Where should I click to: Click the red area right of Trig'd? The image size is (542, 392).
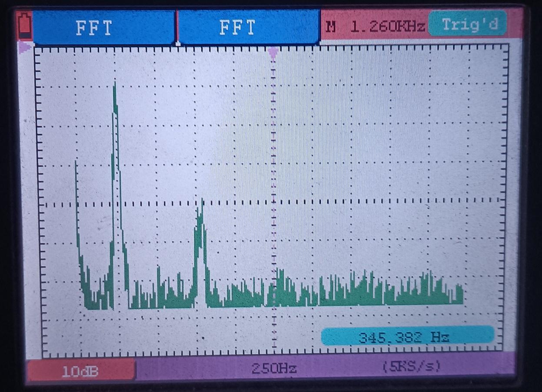tap(514, 24)
